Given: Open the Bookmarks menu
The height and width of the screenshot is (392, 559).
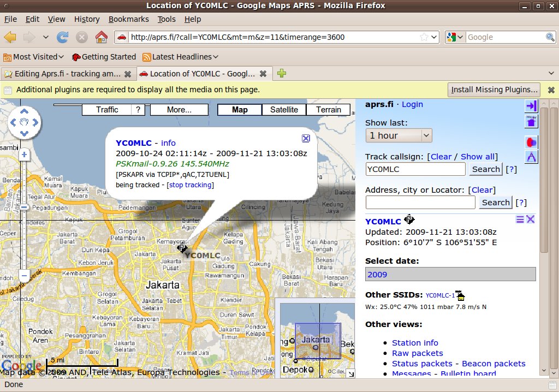Looking at the screenshot, I should point(128,19).
